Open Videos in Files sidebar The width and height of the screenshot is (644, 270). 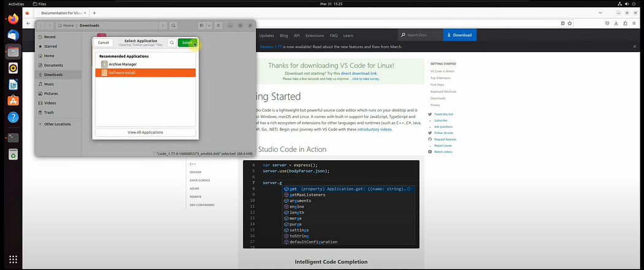58,103
